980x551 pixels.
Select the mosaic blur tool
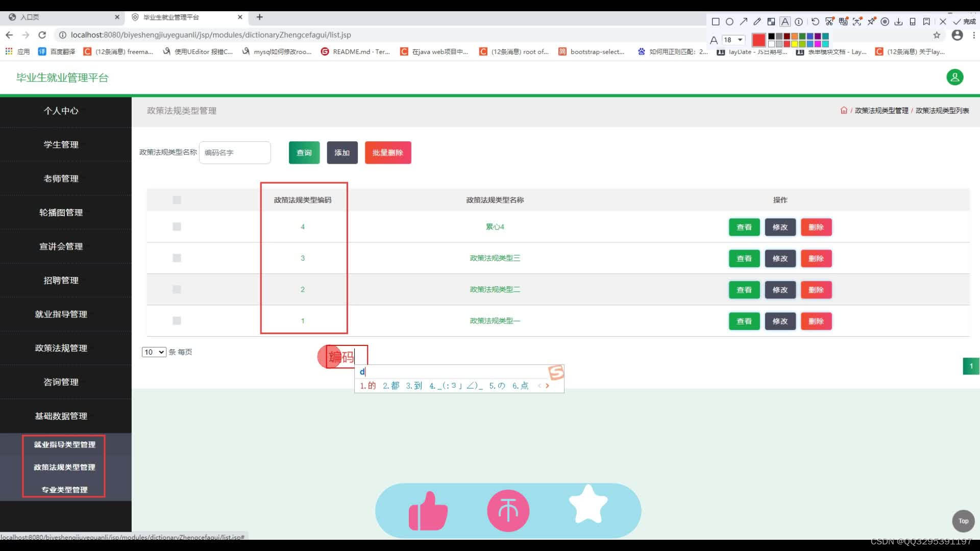point(771,22)
